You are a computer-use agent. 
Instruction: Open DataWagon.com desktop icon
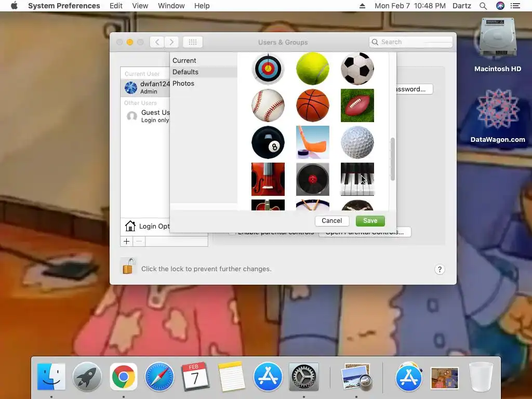[497, 115]
